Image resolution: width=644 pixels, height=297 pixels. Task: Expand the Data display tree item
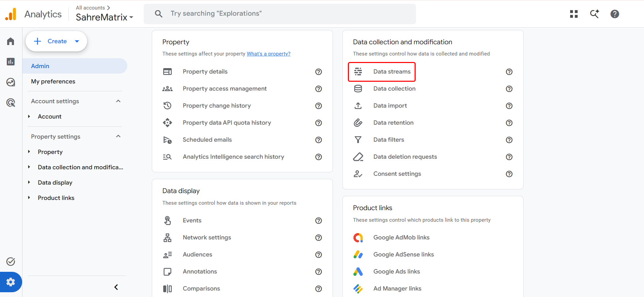click(29, 183)
